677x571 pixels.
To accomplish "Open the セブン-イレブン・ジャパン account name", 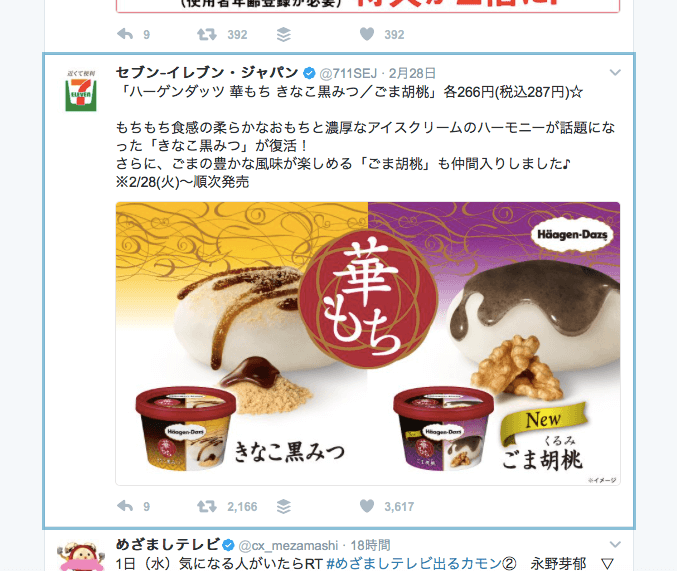I will tap(207, 73).
